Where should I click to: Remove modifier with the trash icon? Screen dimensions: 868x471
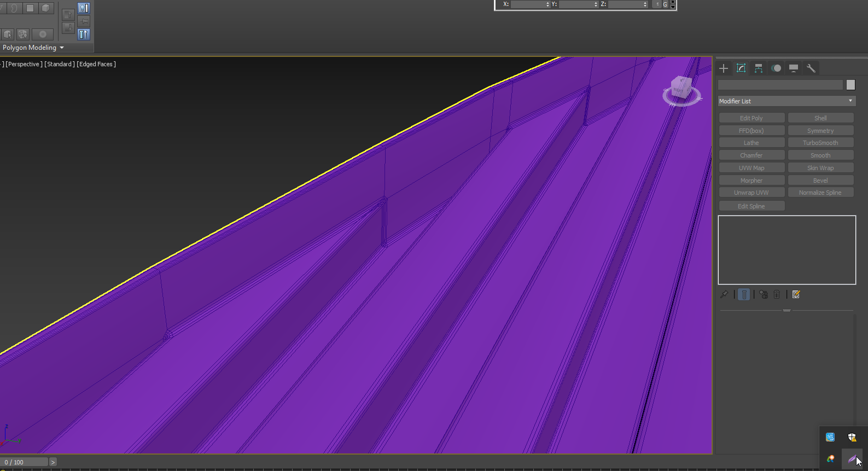pyautogui.click(x=777, y=294)
